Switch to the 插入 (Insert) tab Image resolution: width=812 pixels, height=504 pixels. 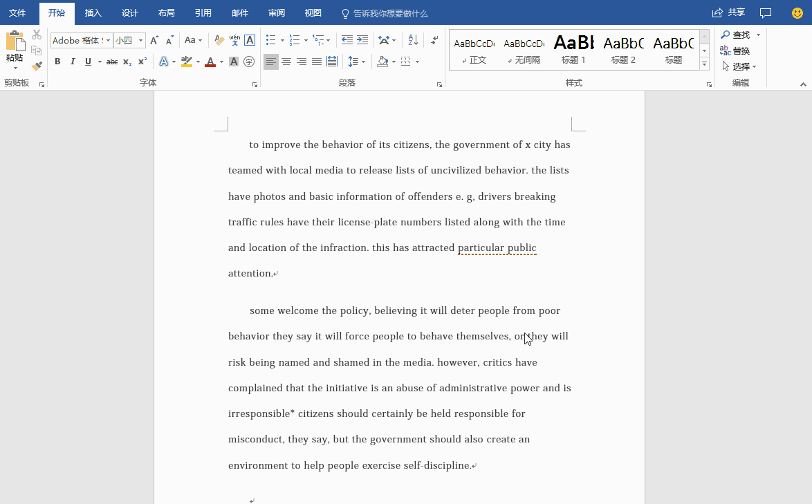pyautogui.click(x=93, y=13)
